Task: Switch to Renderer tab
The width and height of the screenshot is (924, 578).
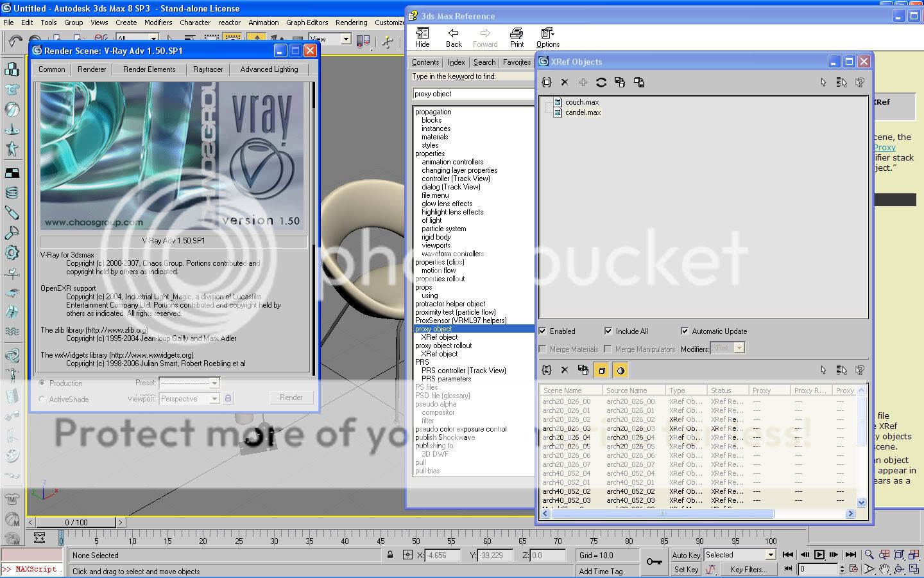Action: pyautogui.click(x=92, y=69)
